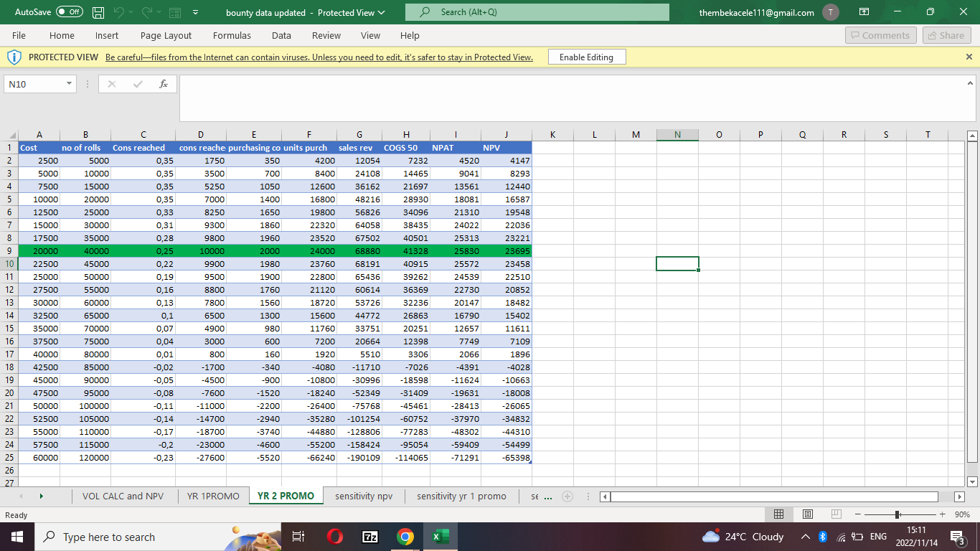Click inside the formula bar input
Viewport: 980px width, 551px height.
[572, 98]
